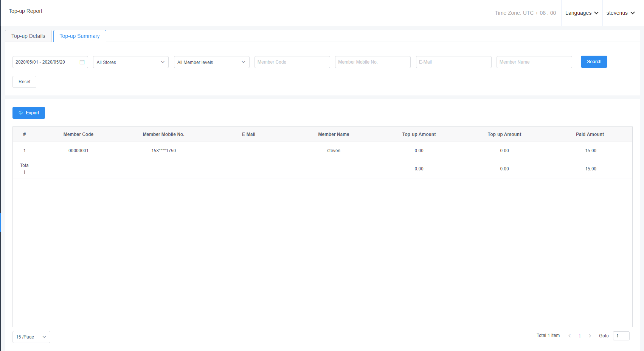
Task: Click into the E-Mail filter field
Action: click(x=453, y=62)
